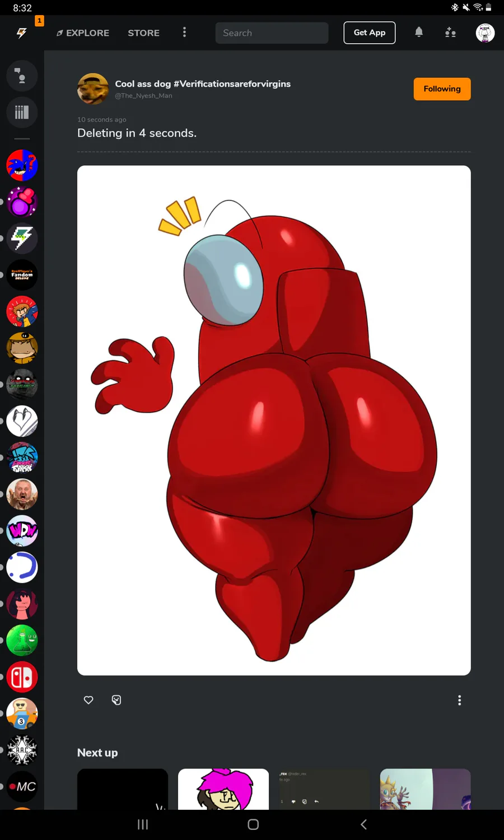
Task: Toggle the Following button
Action: pos(442,89)
